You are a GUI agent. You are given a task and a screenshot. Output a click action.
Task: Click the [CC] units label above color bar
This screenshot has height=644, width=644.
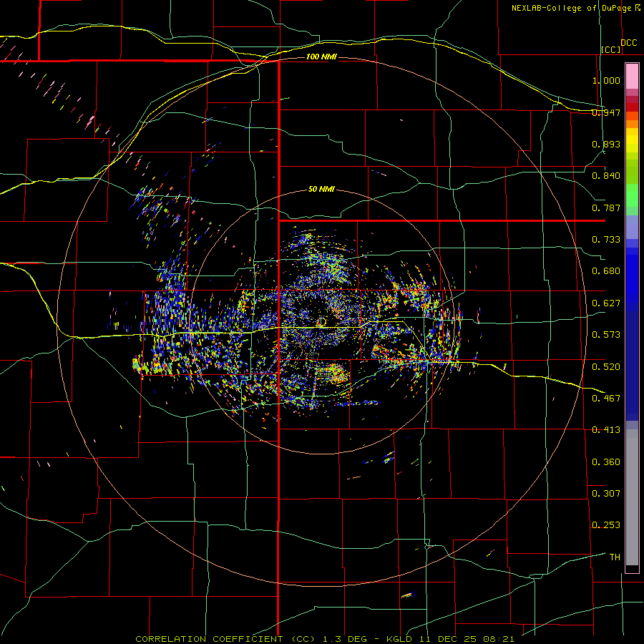[611, 49]
